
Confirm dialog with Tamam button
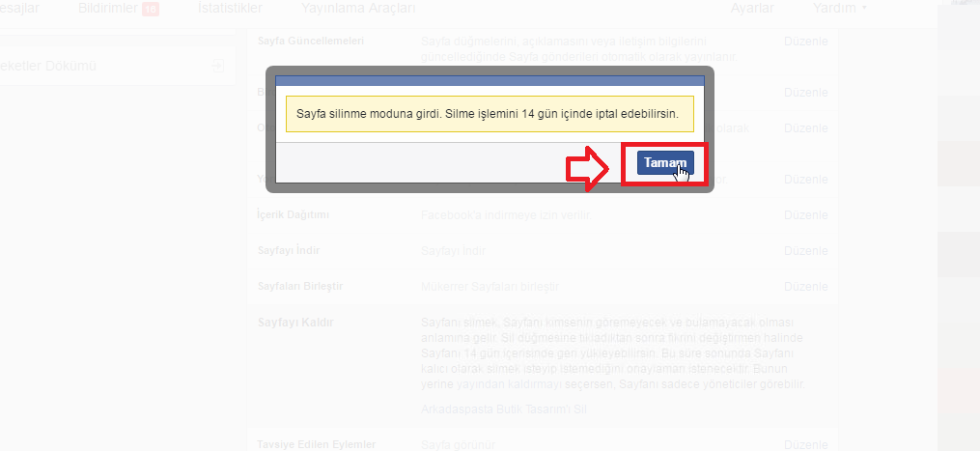click(665, 162)
